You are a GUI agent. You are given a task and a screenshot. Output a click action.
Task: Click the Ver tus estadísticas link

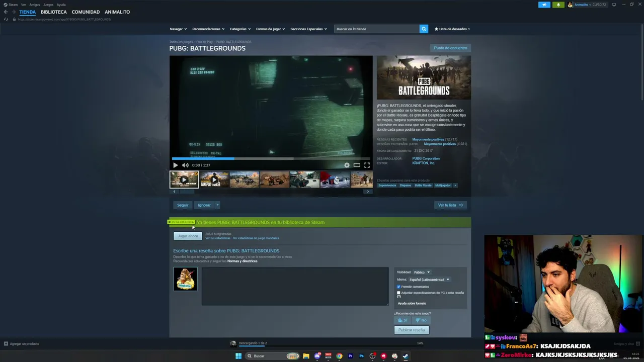click(218, 238)
